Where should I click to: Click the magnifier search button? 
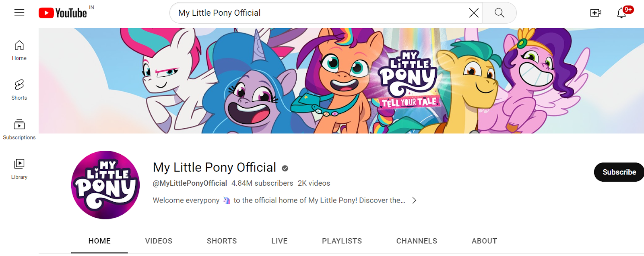(x=500, y=13)
